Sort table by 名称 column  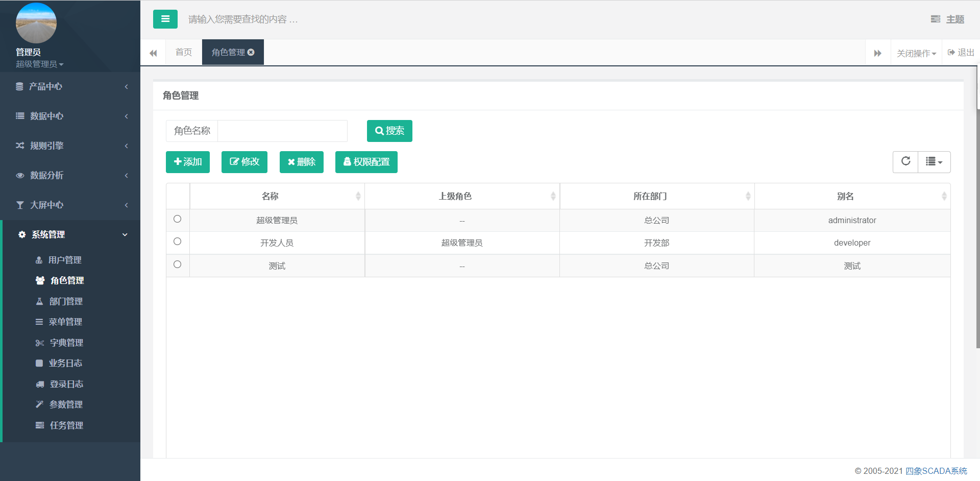[x=358, y=196]
